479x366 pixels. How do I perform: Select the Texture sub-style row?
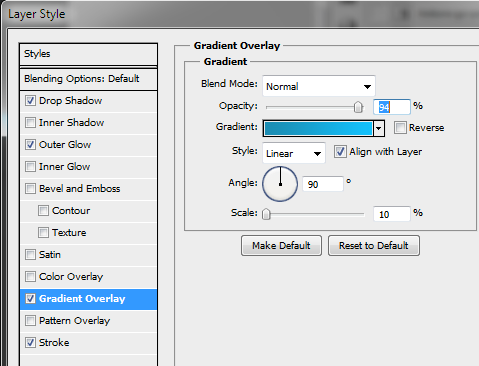[x=88, y=233]
